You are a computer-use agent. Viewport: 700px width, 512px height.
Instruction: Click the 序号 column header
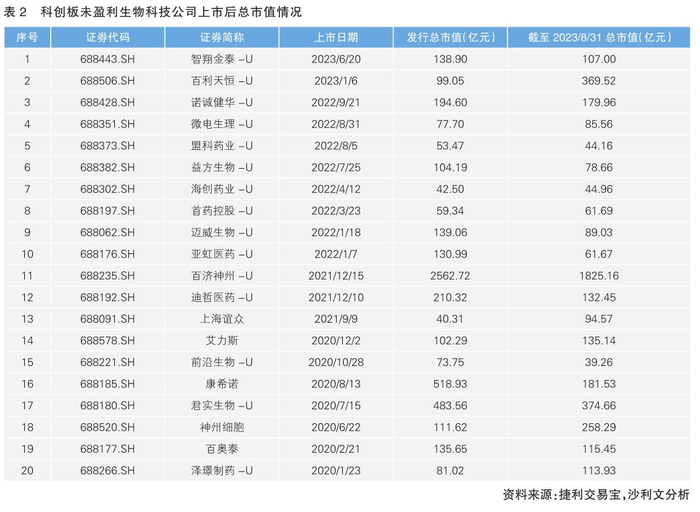(27, 37)
